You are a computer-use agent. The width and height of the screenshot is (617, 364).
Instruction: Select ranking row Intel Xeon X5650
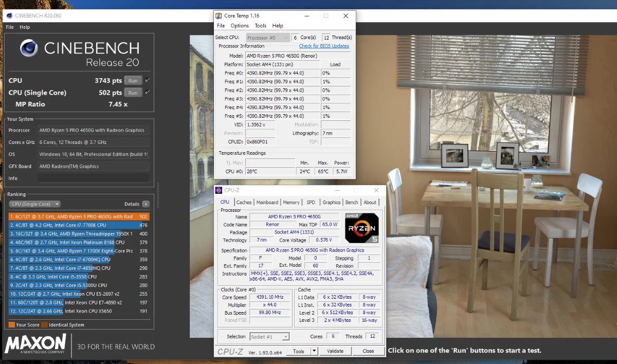point(79,311)
